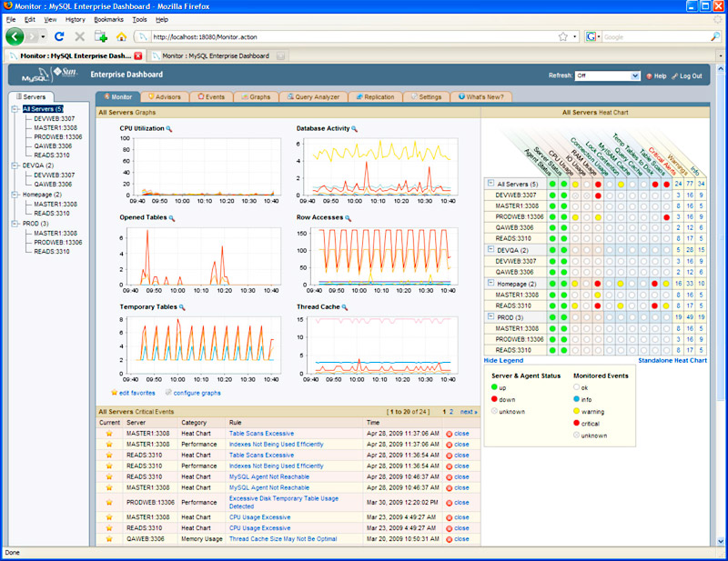Viewport: 728px width, 561px height.
Task: Click the star icon in QAWEB:3306 event row
Action: point(109,539)
